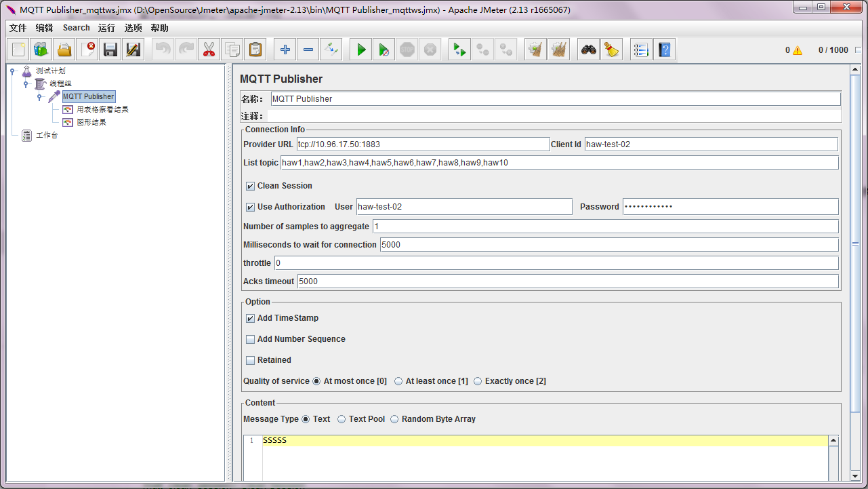868x489 pixels.
Task: Choose Text message type
Action: [306, 419]
